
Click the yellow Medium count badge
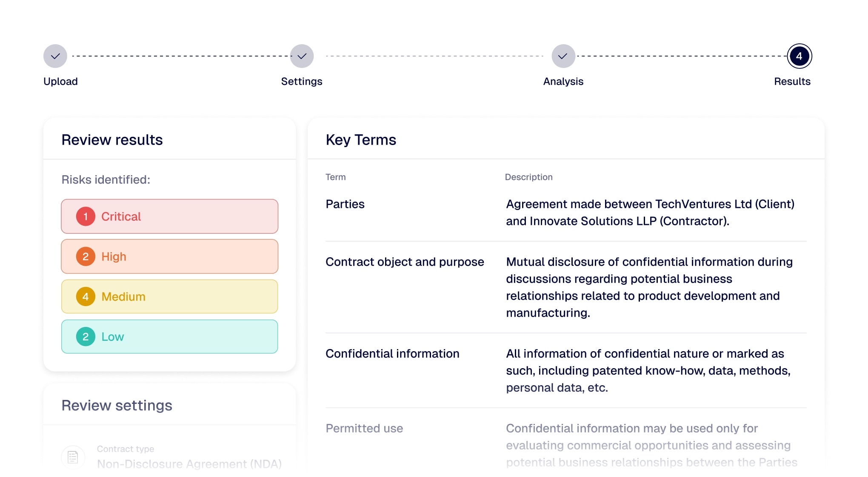[x=86, y=296]
